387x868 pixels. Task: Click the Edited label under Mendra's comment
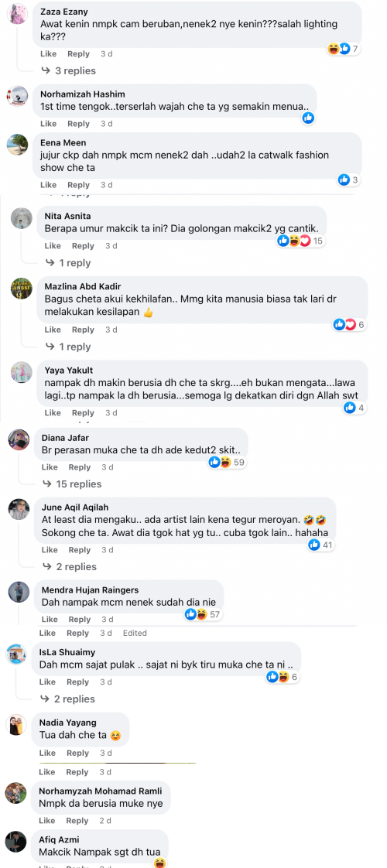tap(135, 633)
